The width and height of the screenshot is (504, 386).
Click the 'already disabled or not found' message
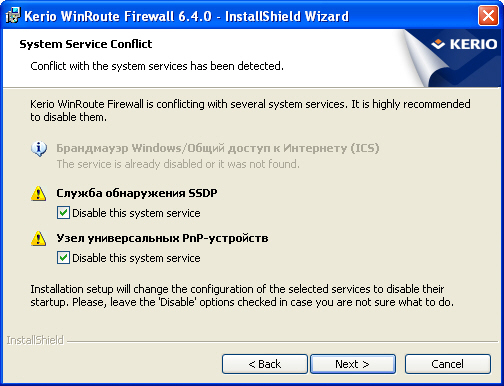point(178,164)
